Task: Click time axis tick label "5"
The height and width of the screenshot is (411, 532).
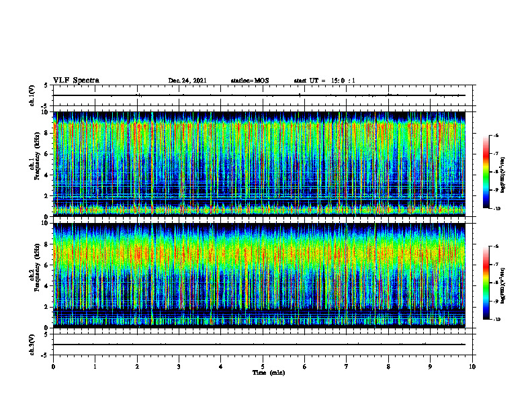Action: click(x=263, y=367)
